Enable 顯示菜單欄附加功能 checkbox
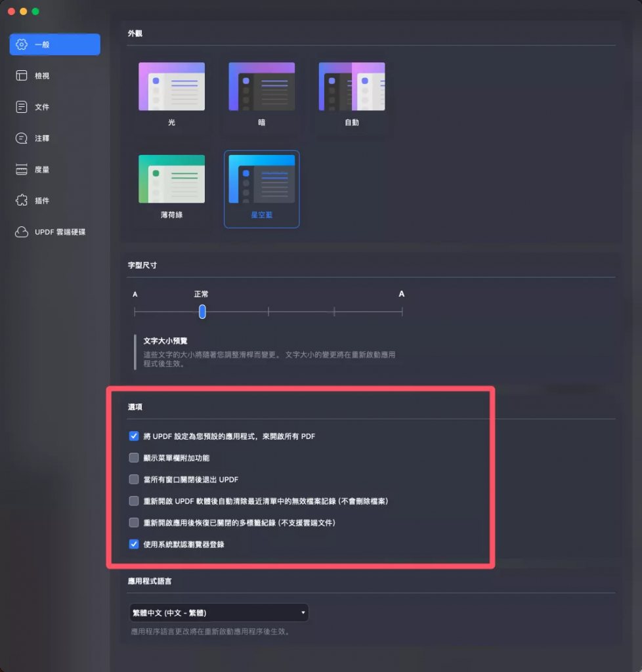Screen dimensions: 642x672 [134, 457]
